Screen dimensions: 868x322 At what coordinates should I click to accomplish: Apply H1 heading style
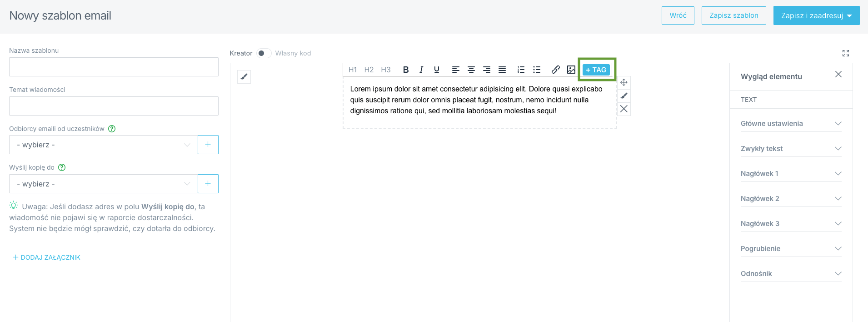point(353,70)
